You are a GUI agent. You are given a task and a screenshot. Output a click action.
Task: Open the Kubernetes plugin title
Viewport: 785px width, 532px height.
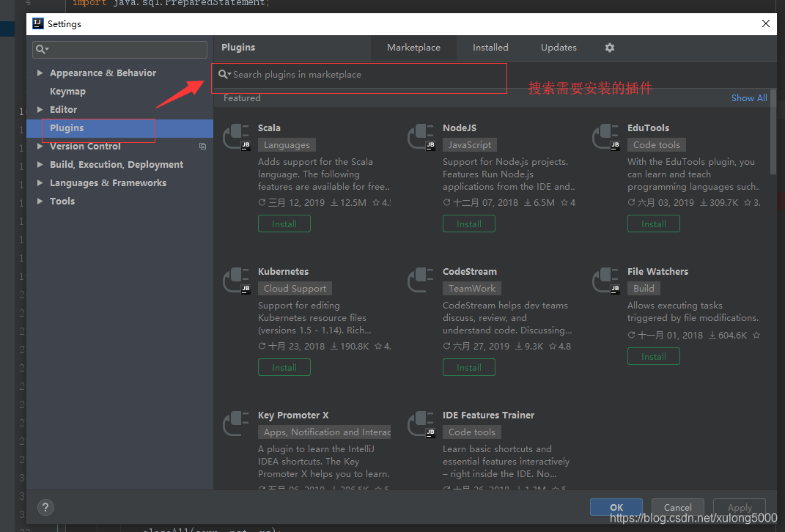click(283, 272)
